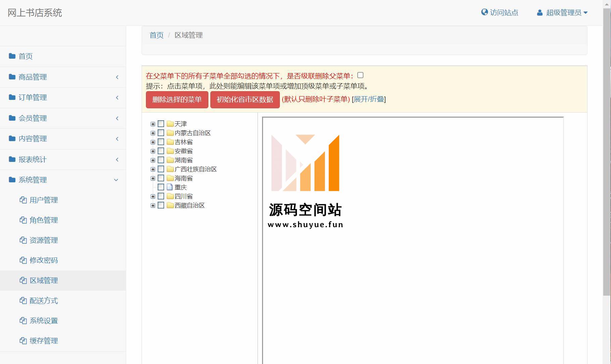
Task: Click the folder icon next to 报表统计
Action: coord(12,159)
